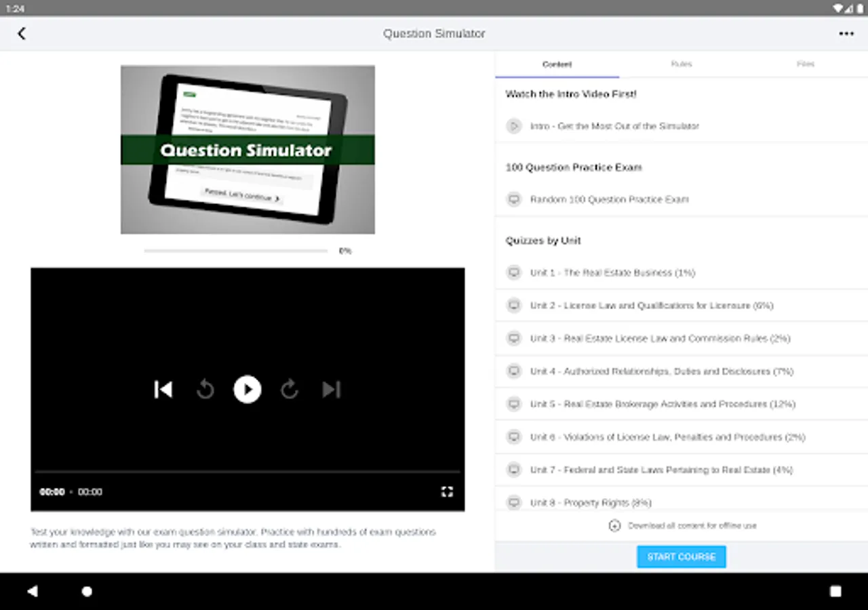Tap the rewind circular arrow icon

click(205, 389)
